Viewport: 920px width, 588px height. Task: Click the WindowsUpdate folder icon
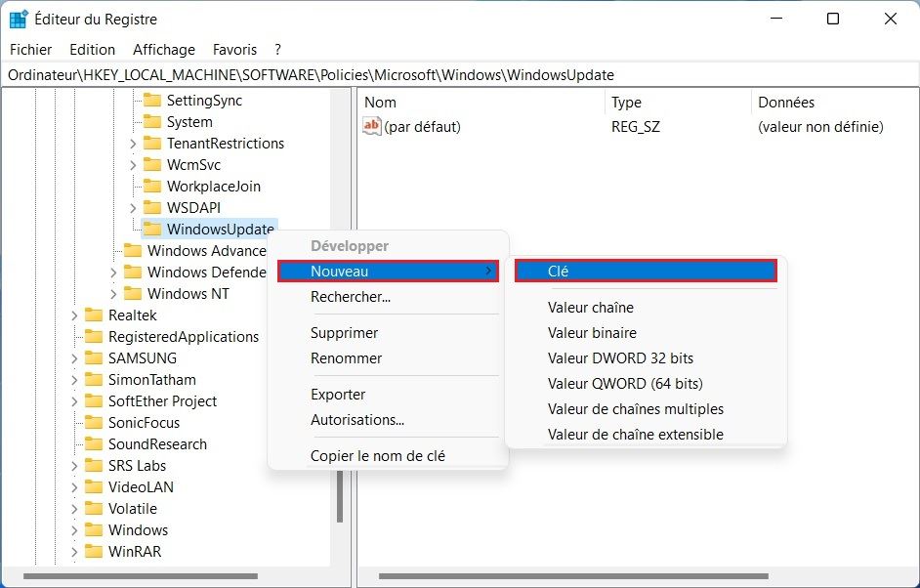(x=151, y=229)
